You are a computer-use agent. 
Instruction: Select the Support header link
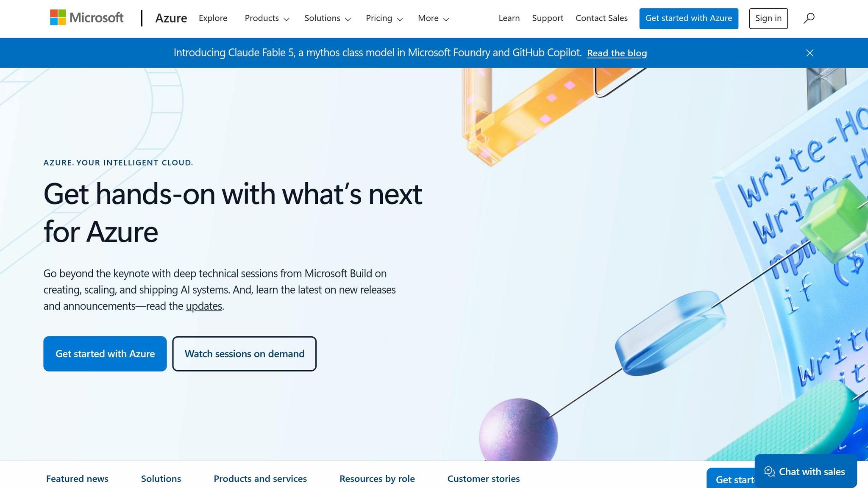548,18
